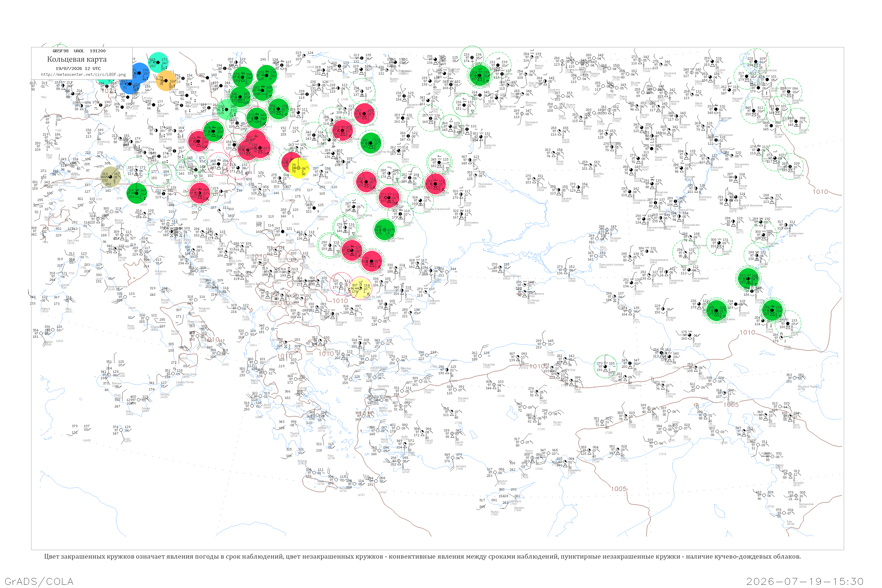Click the "Dijon 7280" station label
Viewport: 882px width, 588px height.
[x=49, y=156]
